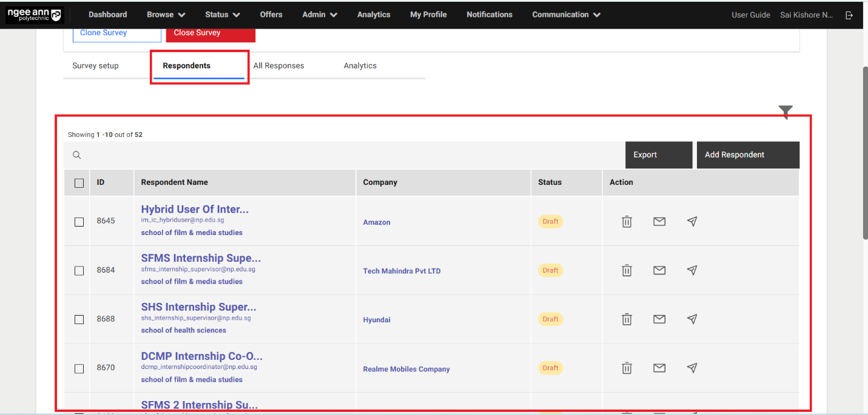Click the logout icon in top bar
The width and height of the screenshot is (868, 415).
click(849, 15)
